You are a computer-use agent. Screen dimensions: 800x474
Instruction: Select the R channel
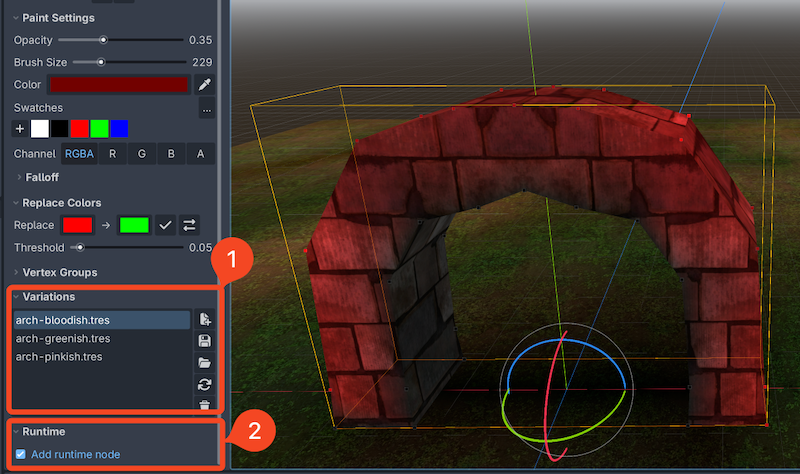113,154
